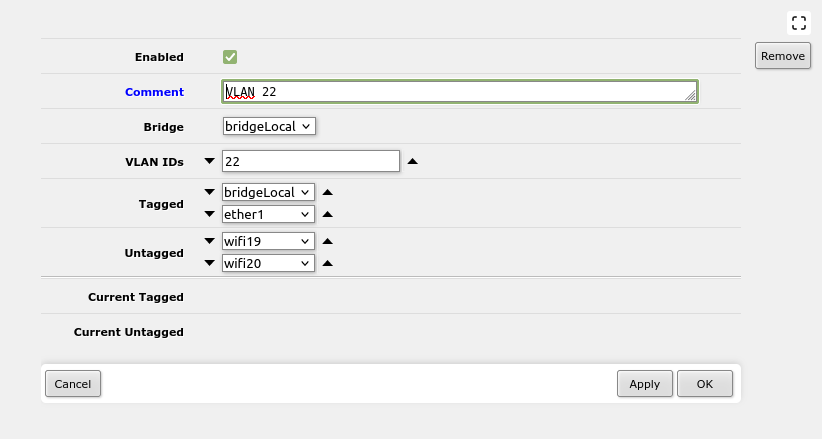Click up arrow right of untagged wifi20

[328, 263]
